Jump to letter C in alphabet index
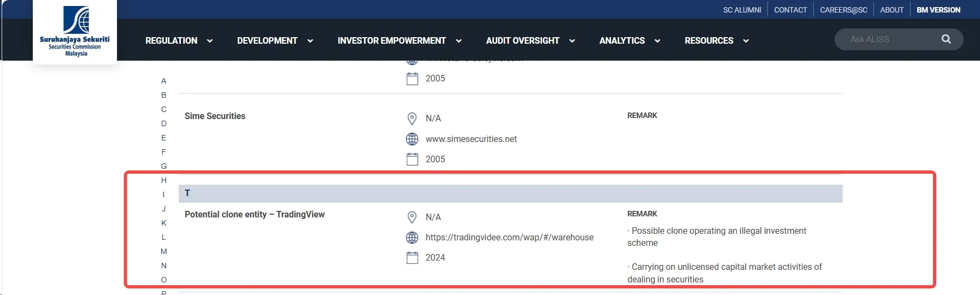This screenshot has height=295, width=980. tap(163, 109)
